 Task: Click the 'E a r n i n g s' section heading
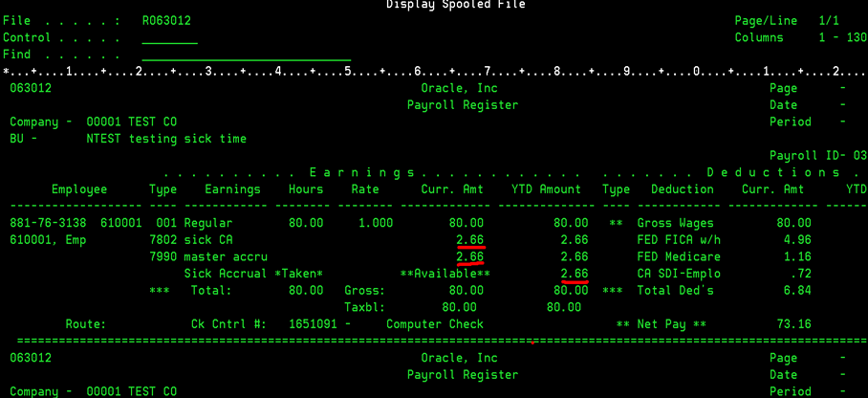361,173
